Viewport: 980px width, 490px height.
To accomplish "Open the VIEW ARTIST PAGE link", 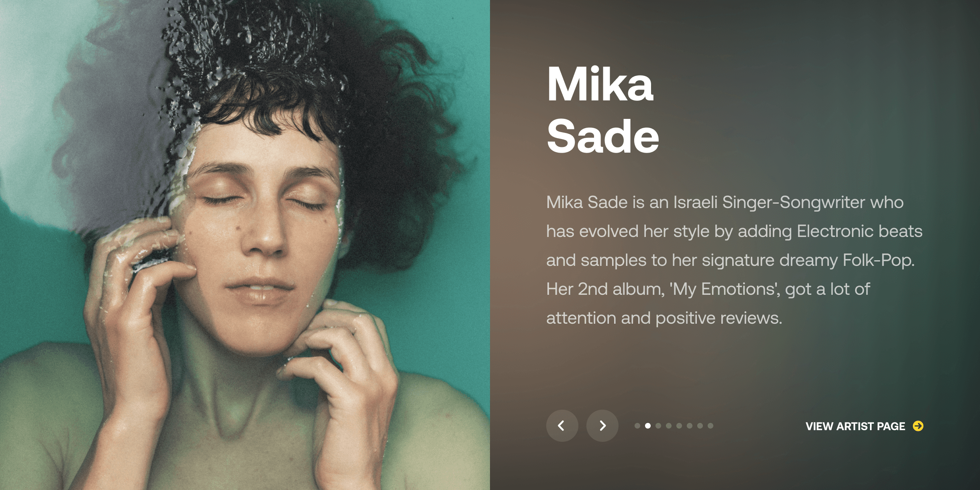I will [864, 426].
